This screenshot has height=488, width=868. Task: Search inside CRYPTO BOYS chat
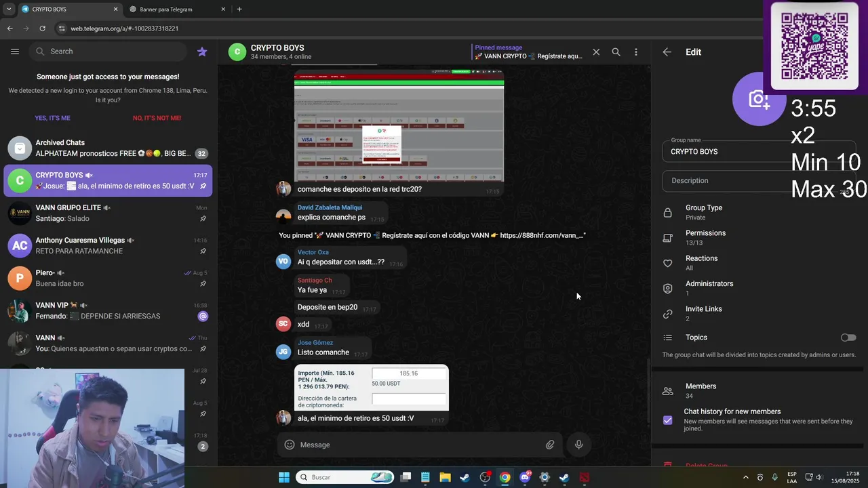pos(616,52)
